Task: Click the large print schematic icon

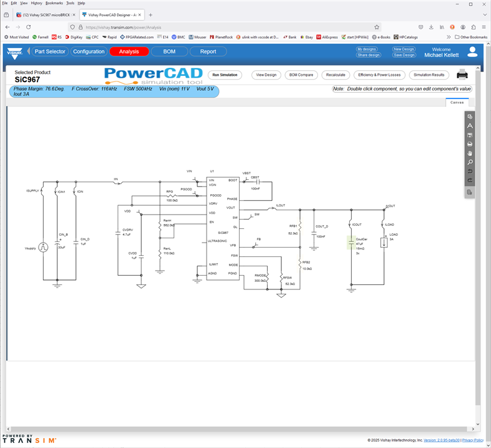Action: tap(462, 75)
